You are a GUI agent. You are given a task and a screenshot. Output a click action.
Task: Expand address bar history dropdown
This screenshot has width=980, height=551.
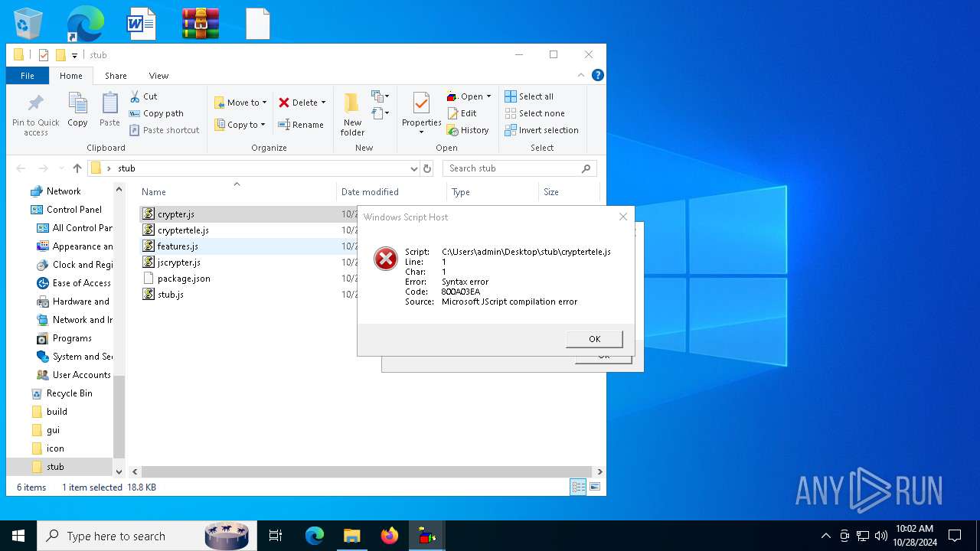413,168
